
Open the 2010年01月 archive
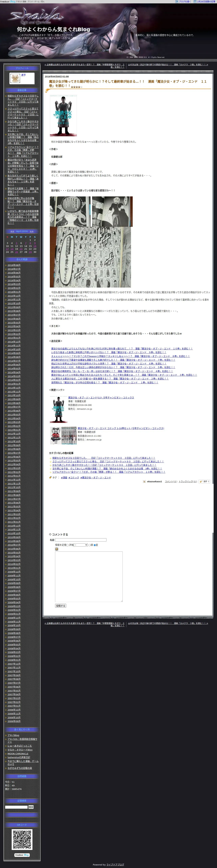tap(14, 568)
